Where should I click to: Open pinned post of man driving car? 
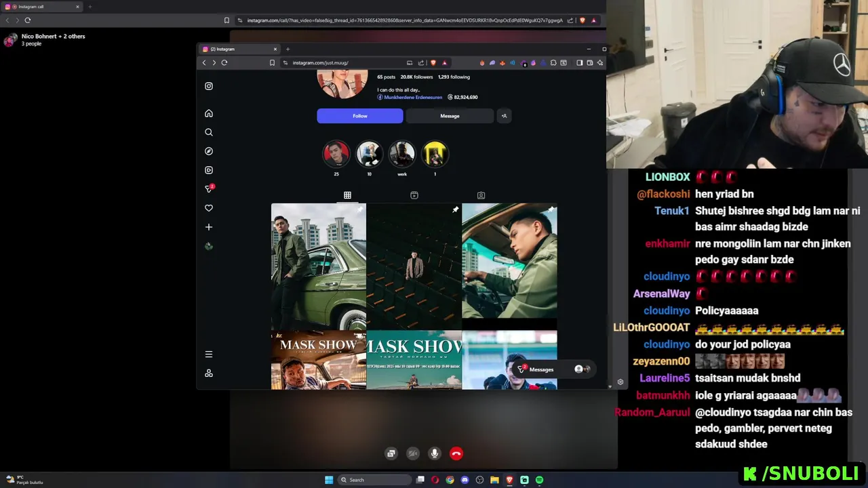[509, 266]
